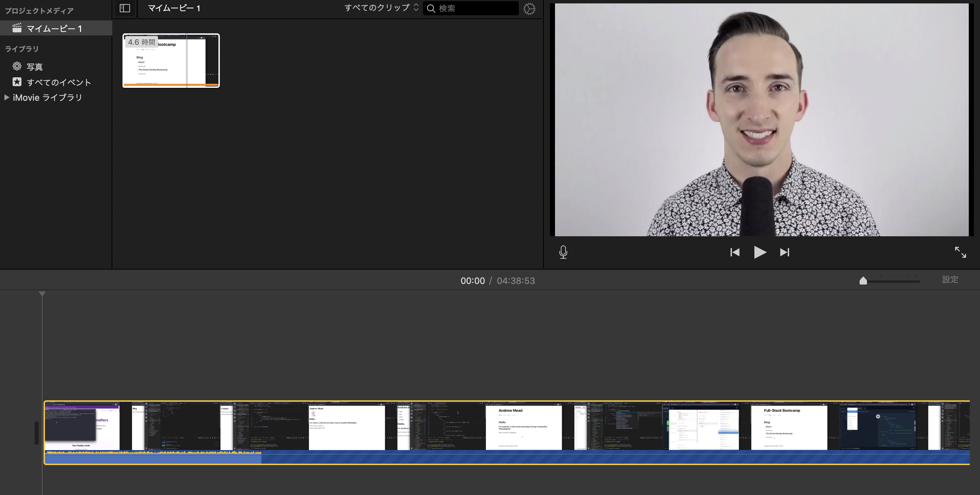Expand the iMovie ライブラリ disclosure triangle
980x495 pixels.
coord(6,97)
